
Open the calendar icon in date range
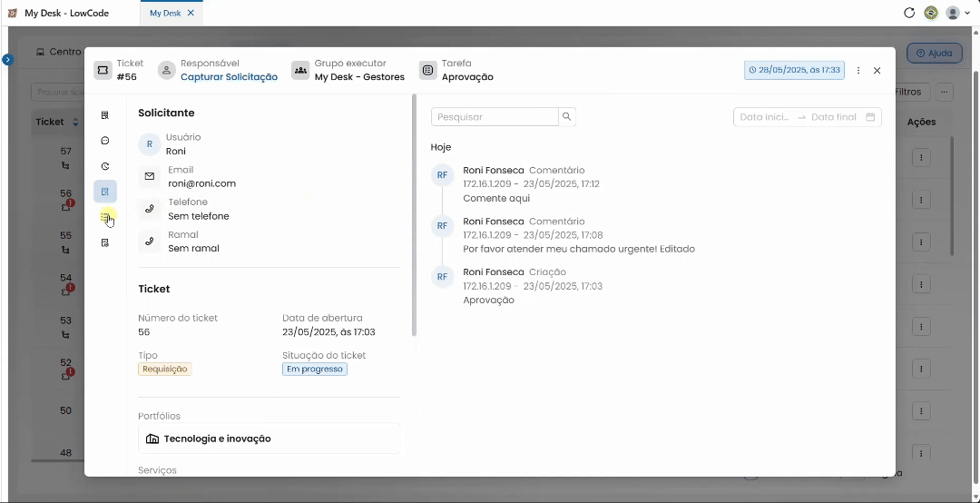point(870,117)
